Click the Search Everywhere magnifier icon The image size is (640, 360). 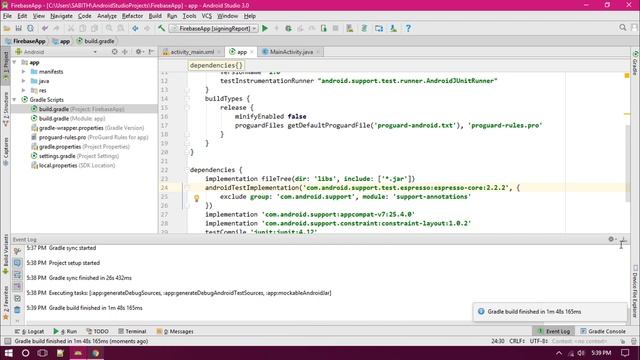(x=622, y=27)
